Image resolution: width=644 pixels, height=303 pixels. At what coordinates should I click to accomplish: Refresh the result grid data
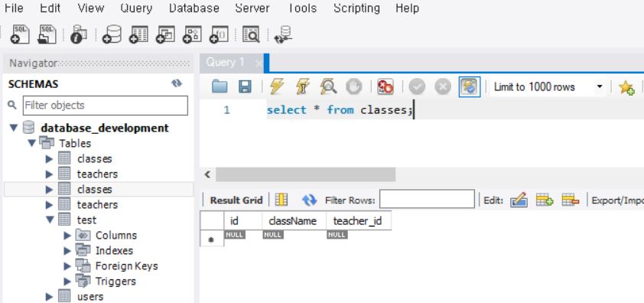pyautogui.click(x=309, y=200)
